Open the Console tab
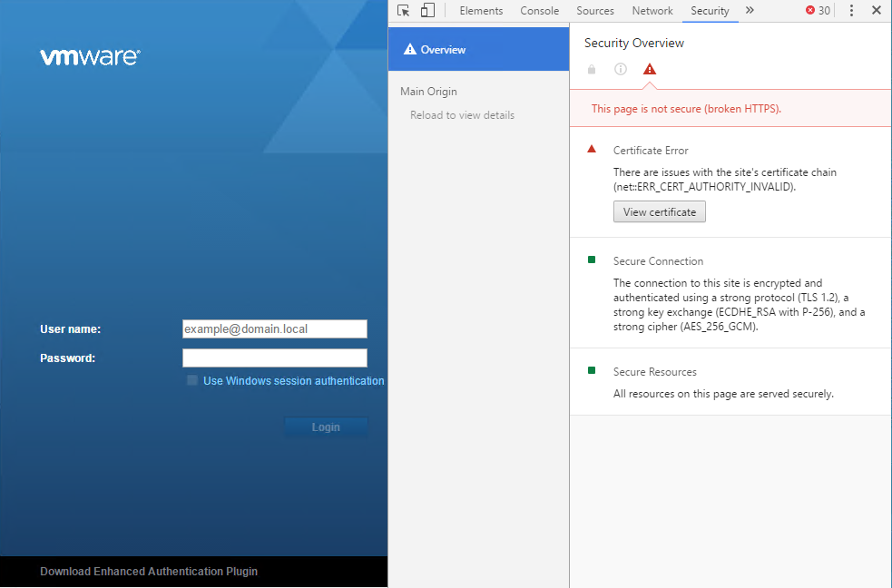This screenshot has width=892, height=588. tap(539, 11)
